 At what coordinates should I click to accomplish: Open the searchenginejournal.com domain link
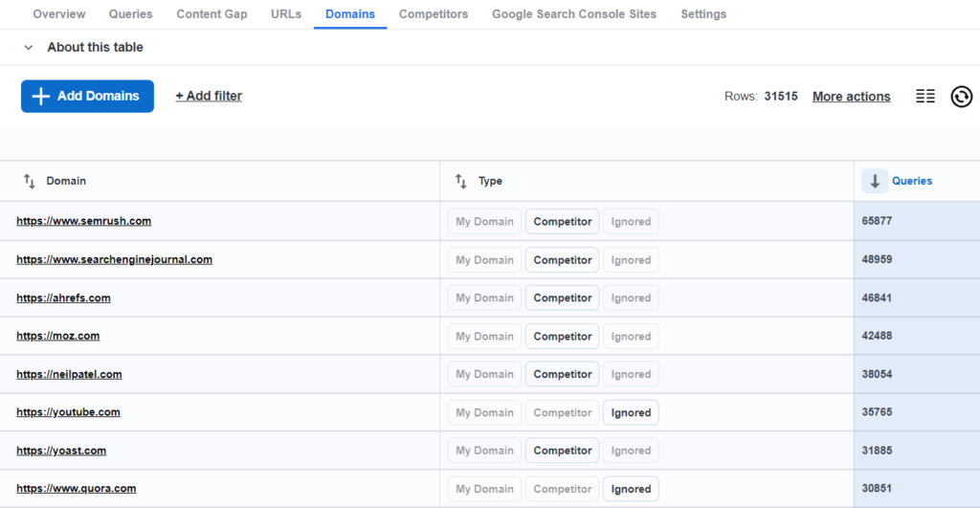(115, 260)
